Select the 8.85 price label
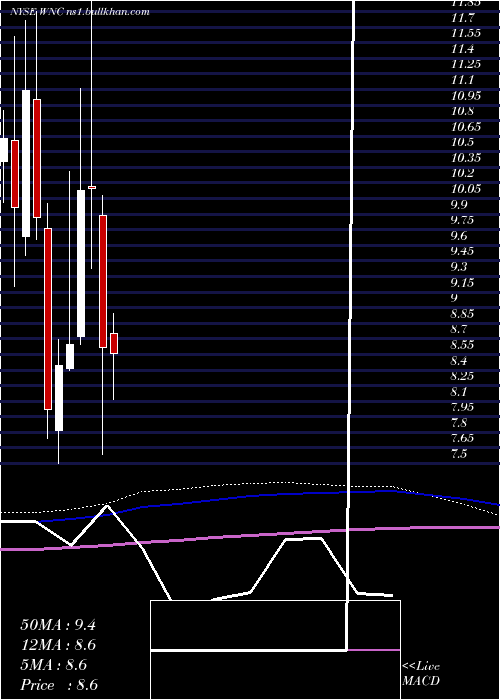The height and width of the screenshot is (700, 500). (x=462, y=314)
